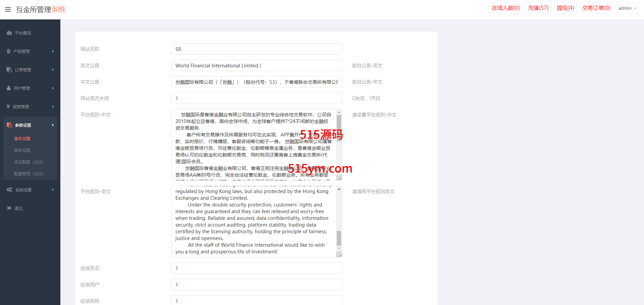Select the 基本设置 submenu item
Screen dimensions: 644x305
click(x=22, y=138)
